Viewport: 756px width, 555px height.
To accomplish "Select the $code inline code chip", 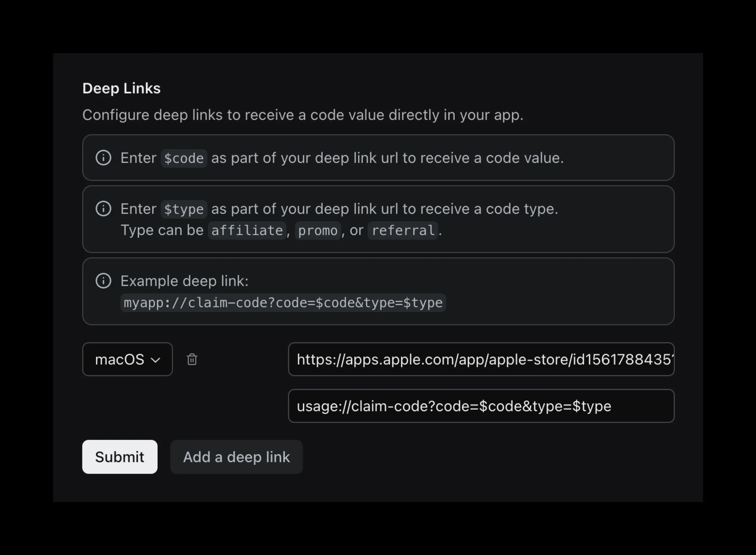I will tap(184, 158).
